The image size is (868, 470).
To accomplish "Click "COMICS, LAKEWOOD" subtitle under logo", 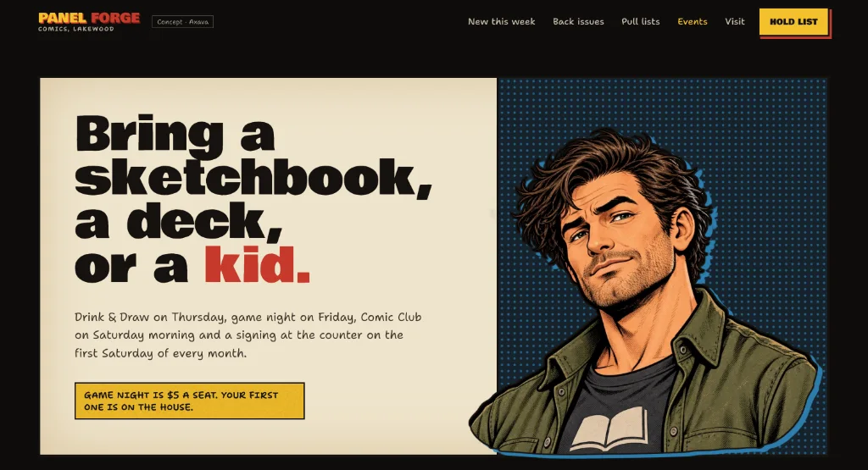I will coord(75,29).
